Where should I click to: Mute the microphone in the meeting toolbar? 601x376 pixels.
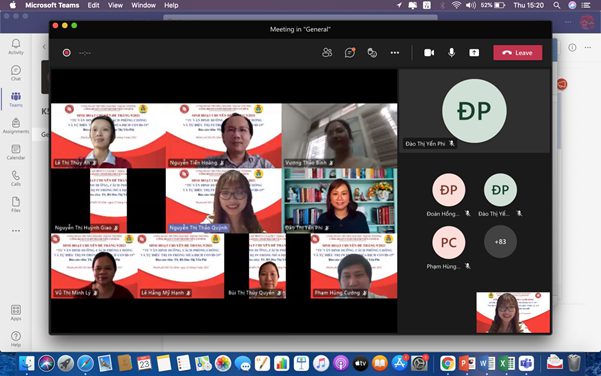point(452,53)
